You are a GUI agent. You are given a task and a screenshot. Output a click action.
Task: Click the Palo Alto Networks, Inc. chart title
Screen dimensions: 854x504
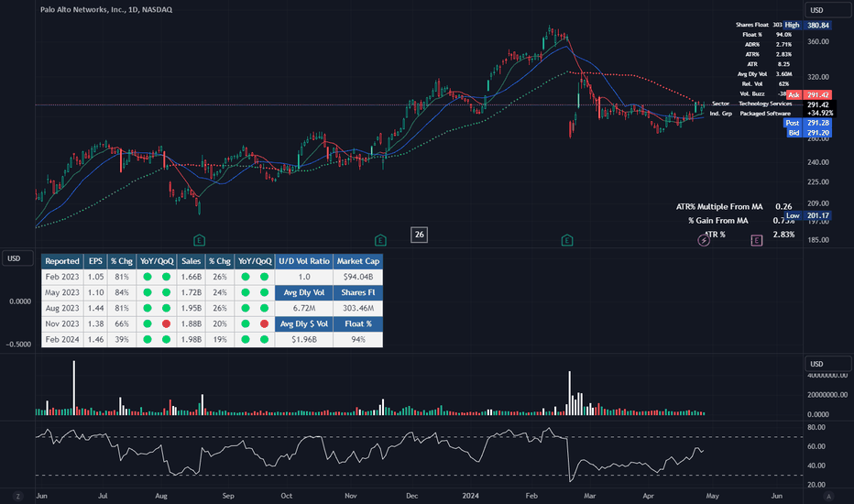point(106,10)
